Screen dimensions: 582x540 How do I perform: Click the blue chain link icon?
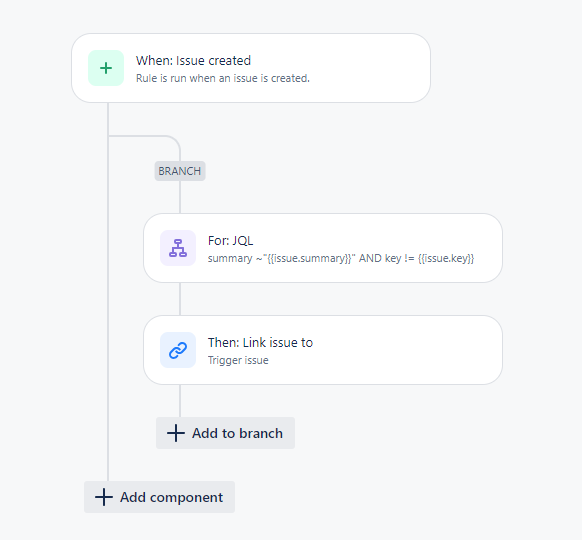point(178,350)
